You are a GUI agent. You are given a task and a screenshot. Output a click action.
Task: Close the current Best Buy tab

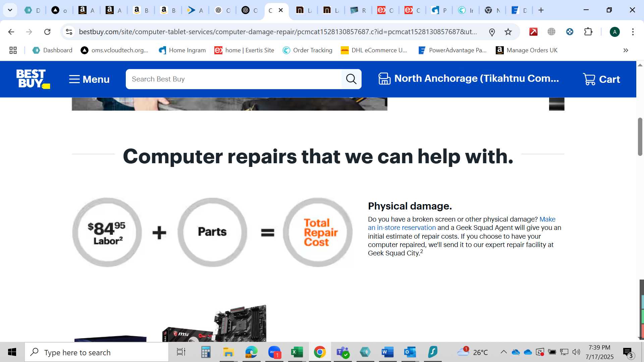click(x=281, y=10)
